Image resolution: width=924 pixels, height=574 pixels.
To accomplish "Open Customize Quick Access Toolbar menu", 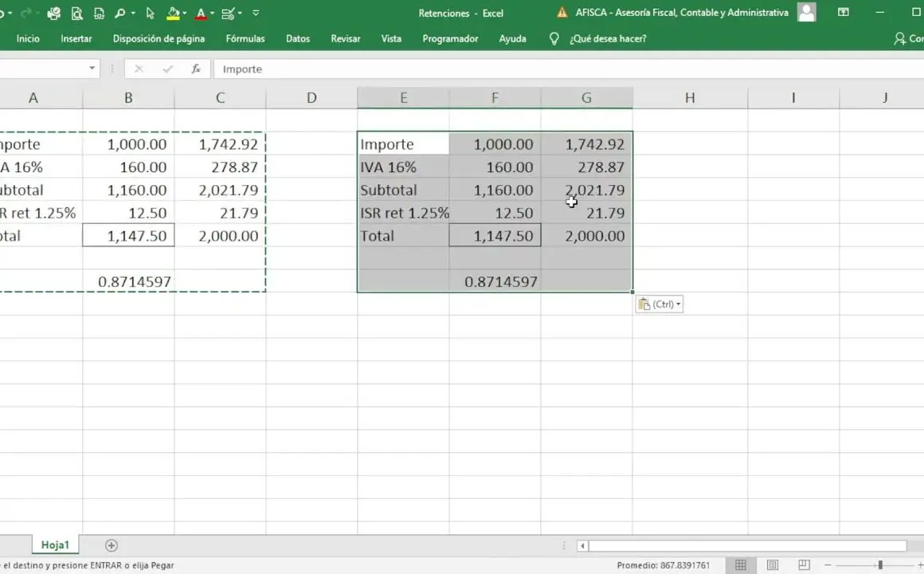I will pyautogui.click(x=256, y=13).
